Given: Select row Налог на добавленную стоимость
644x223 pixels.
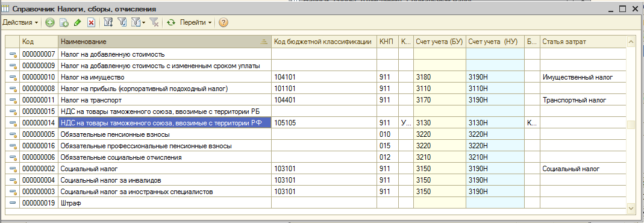Looking at the screenshot, I should [164, 54].
